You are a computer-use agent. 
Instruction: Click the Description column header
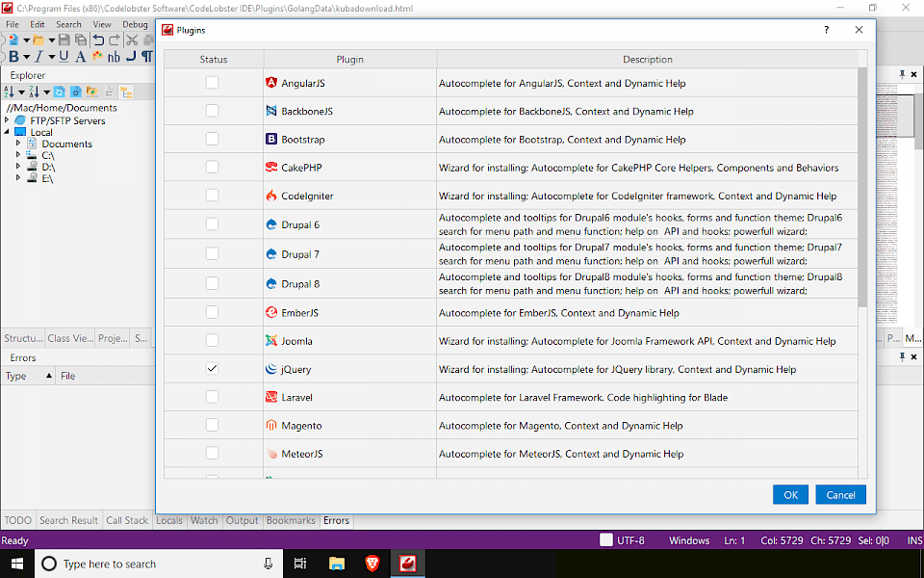click(648, 59)
